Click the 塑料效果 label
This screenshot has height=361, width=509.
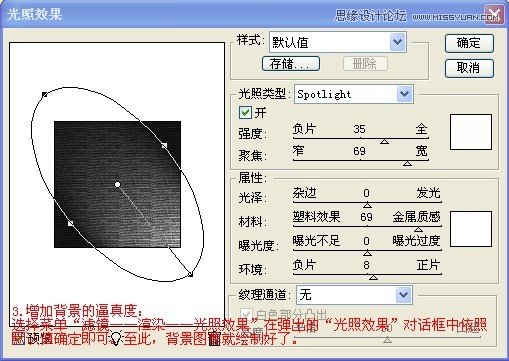point(316,217)
